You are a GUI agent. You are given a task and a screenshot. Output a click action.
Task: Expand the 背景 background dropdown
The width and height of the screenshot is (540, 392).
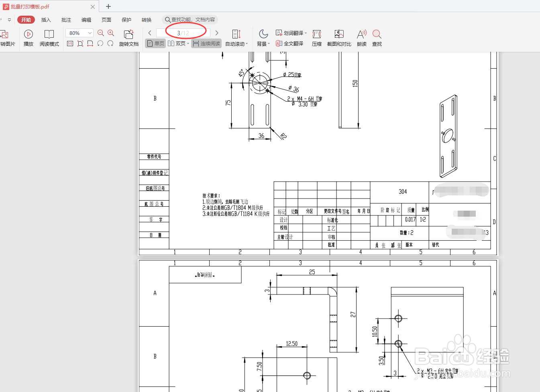click(269, 44)
